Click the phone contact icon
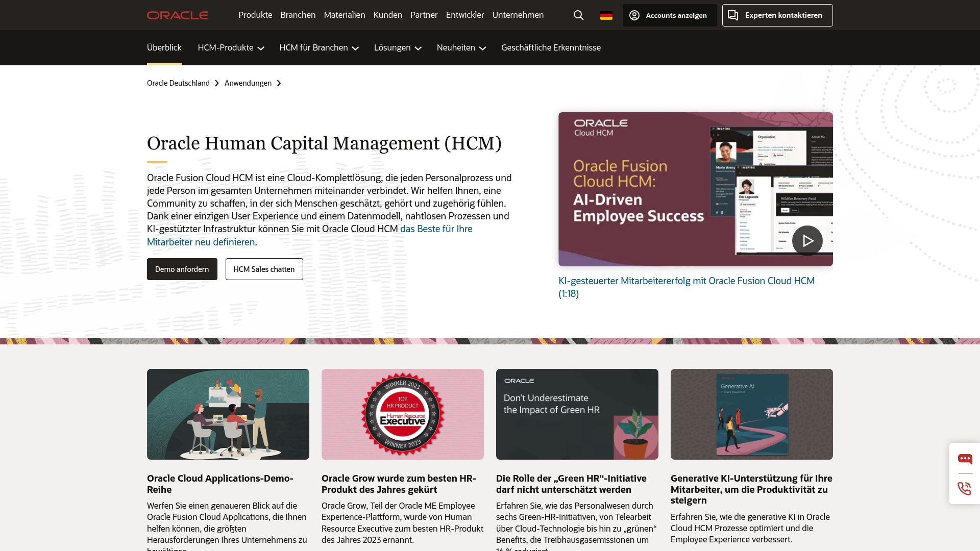 pyautogui.click(x=964, y=488)
